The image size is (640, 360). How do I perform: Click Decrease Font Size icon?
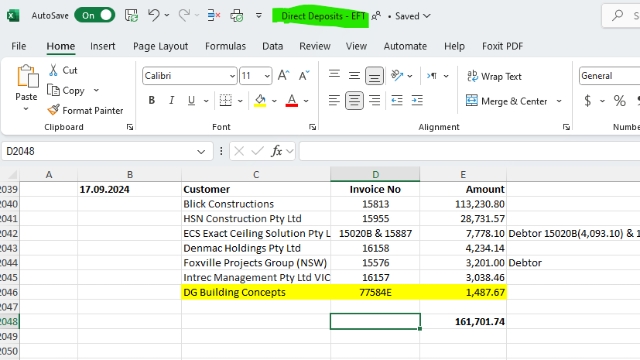(x=304, y=76)
